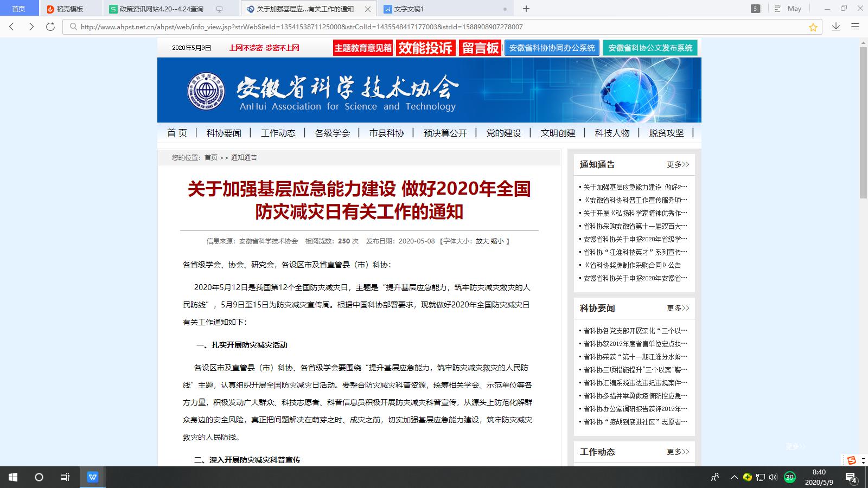Screen dimensions: 868x488
Task: Open the browser hamburger menu
Action: 856,27
